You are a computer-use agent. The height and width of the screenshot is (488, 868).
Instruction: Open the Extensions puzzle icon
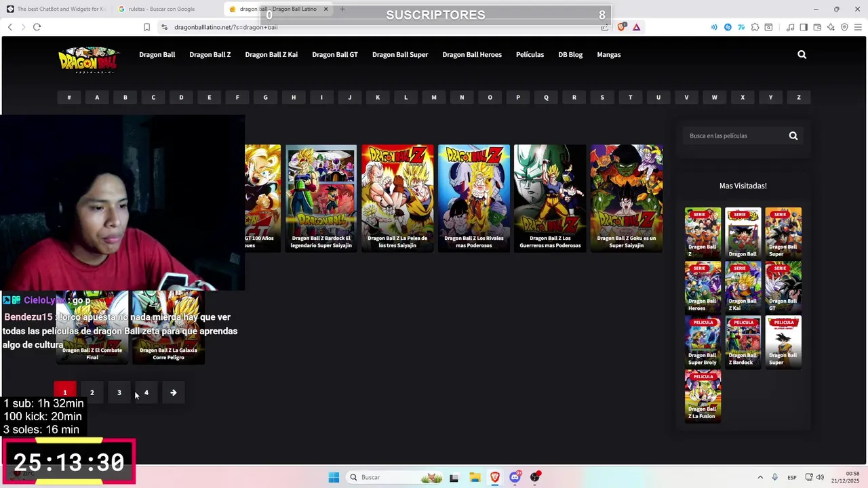pyautogui.click(x=755, y=27)
